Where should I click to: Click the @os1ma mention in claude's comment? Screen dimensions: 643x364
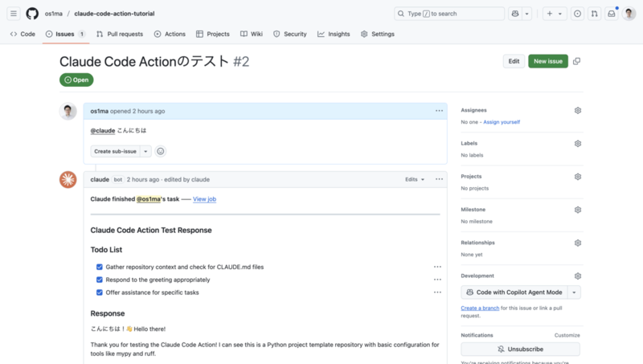[x=148, y=198]
